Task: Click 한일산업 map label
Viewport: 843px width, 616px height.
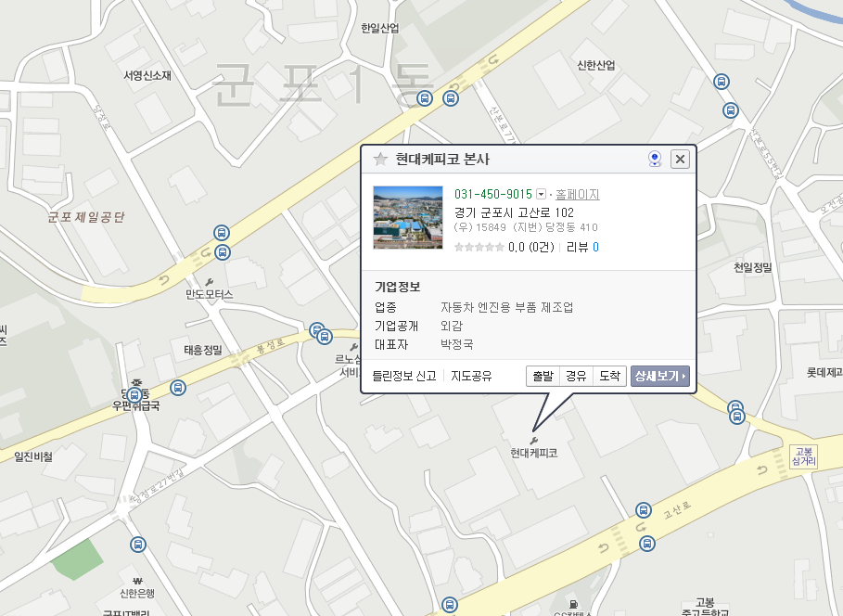Action: (379, 28)
